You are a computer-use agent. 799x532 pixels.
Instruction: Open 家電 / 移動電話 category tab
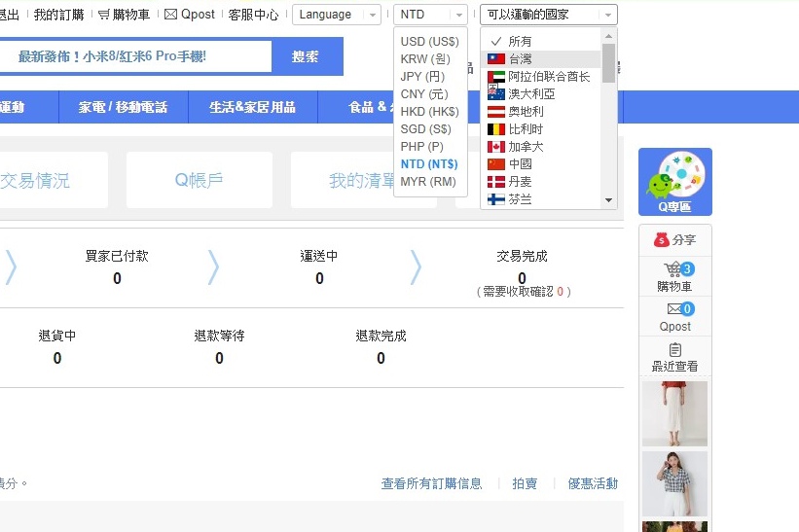pos(124,107)
